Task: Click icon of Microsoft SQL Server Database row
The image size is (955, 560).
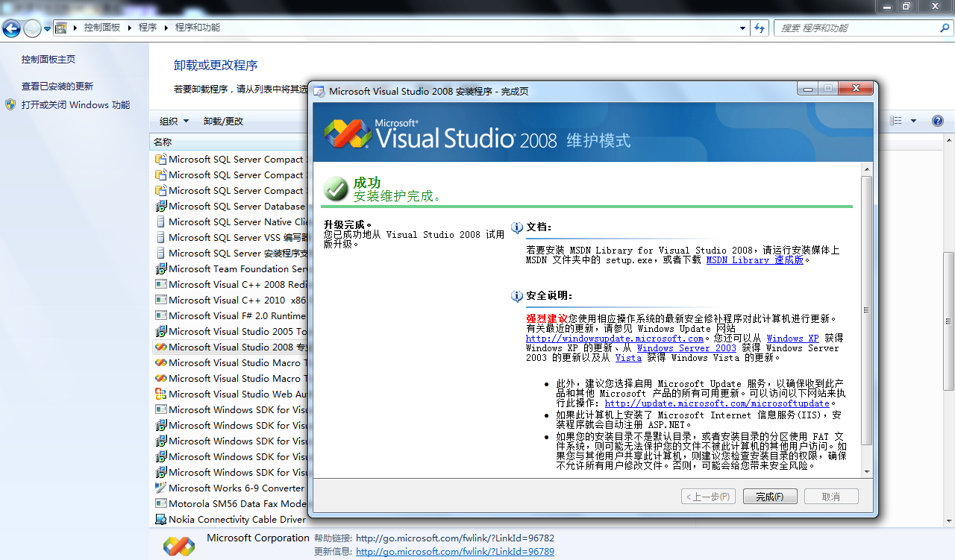Action: 160,206
